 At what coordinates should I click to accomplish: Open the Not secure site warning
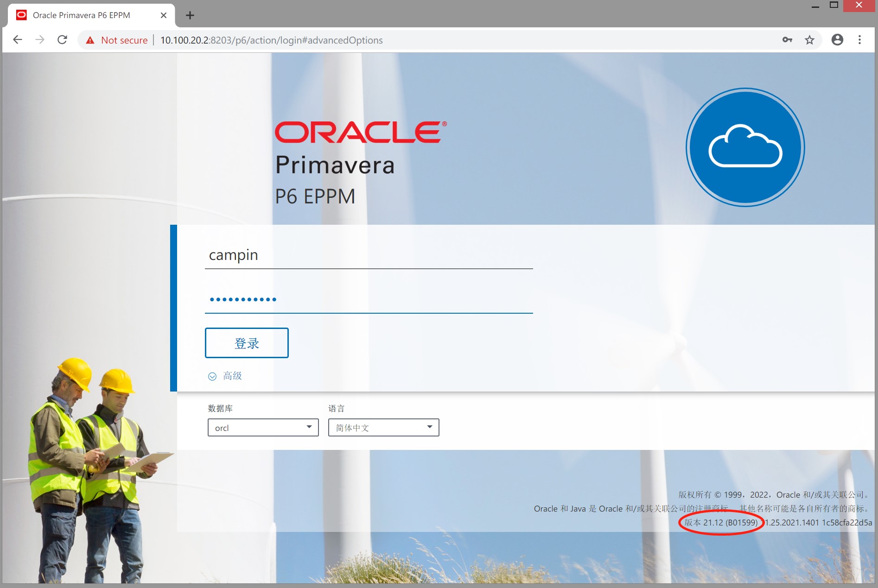coord(117,40)
